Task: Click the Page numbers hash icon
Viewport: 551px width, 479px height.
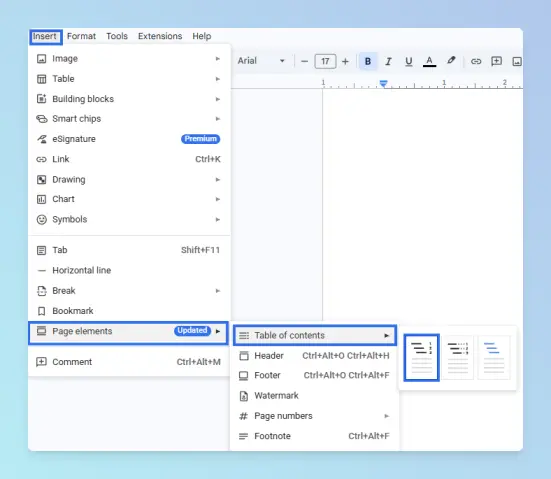Action: (x=244, y=416)
